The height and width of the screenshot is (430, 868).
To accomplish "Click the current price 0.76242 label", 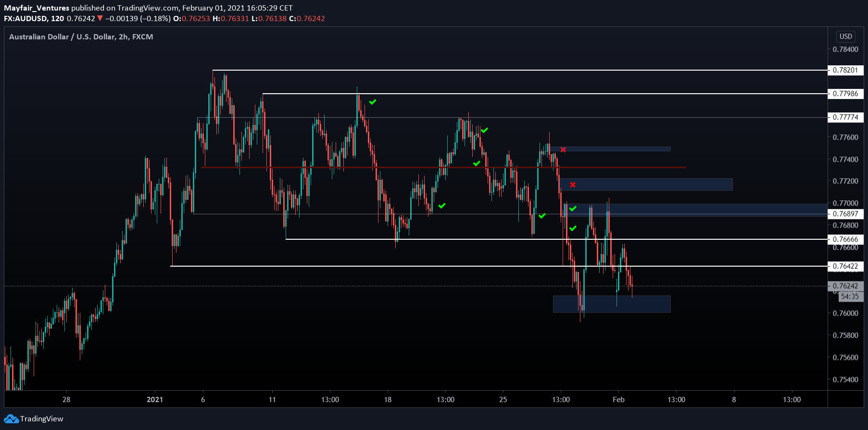I will [x=845, y=286].
